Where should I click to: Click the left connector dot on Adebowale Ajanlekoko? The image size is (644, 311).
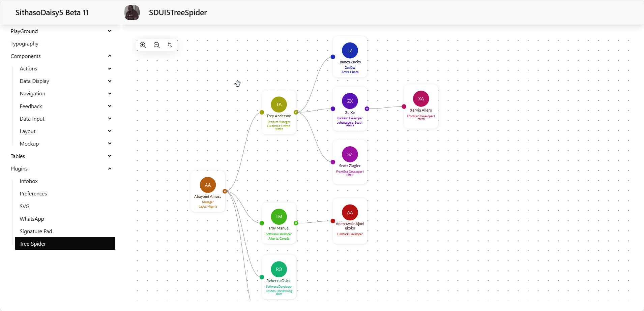coord(333,221)
